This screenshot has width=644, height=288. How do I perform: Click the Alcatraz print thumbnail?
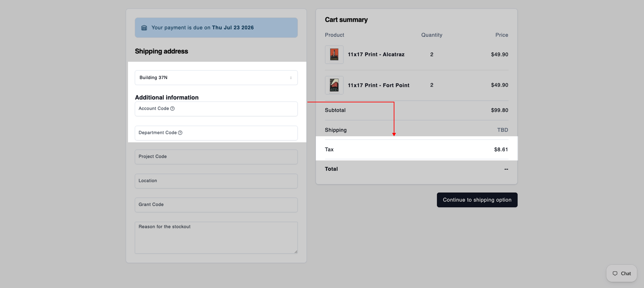pyautogui.click(x=334, y=54)
